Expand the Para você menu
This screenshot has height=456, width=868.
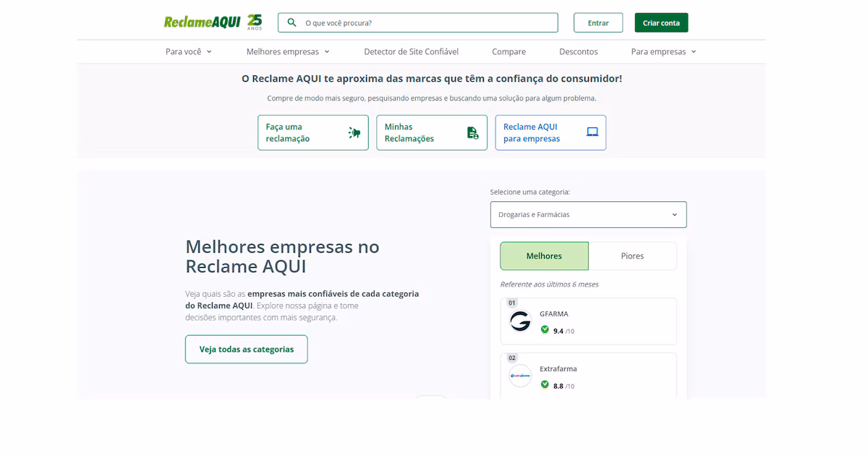pyautogui.click(x=189, y=52)
